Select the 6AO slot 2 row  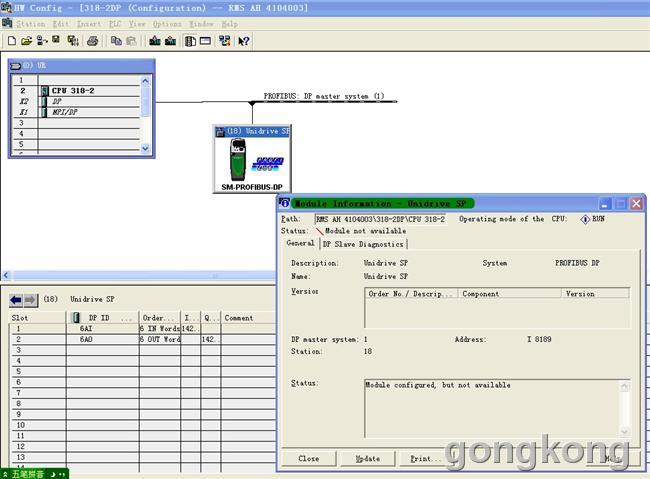pos(143,339)
